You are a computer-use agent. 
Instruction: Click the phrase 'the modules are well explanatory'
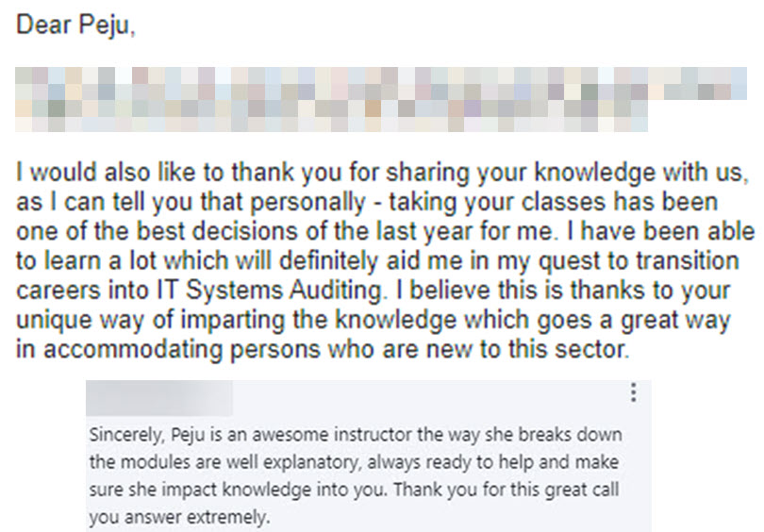[226, 462]
